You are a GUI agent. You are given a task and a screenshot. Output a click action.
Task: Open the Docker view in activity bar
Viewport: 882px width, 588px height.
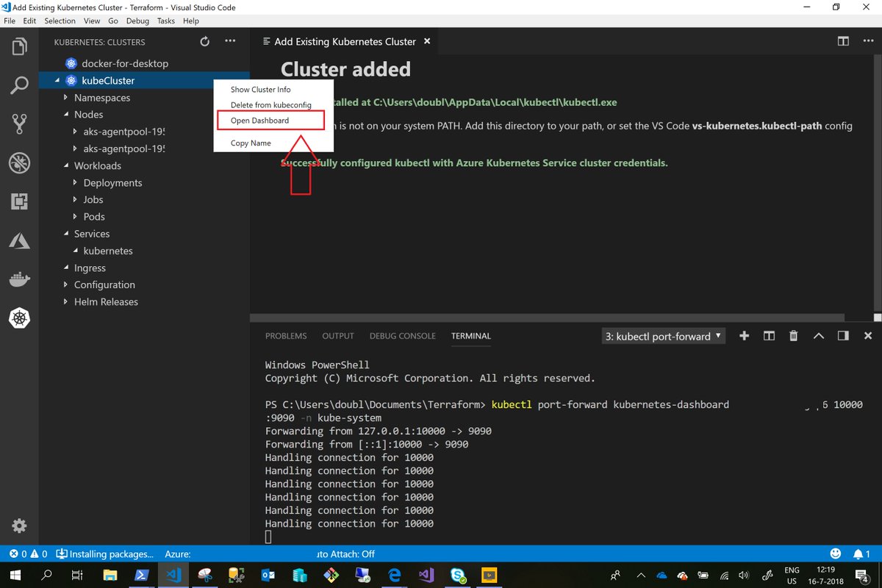pos(19,279)
